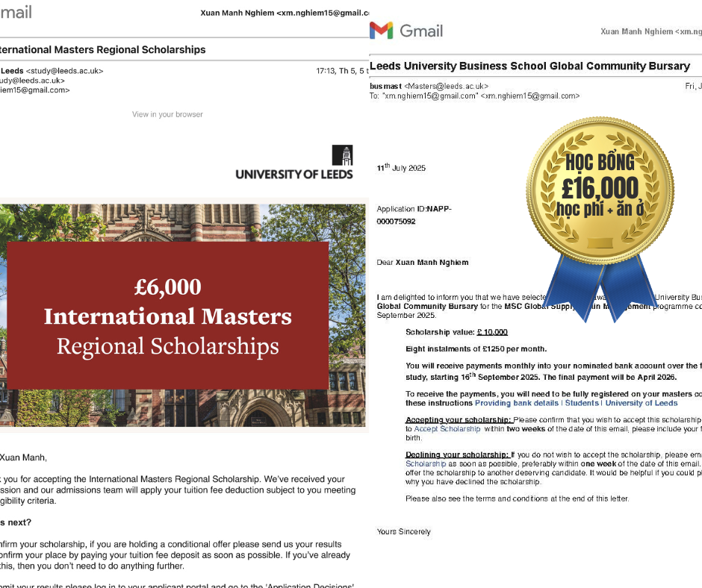
Task: Click the 'UNIVERSITY OF LEEDS' wordmark
Action: pos(294,175)
